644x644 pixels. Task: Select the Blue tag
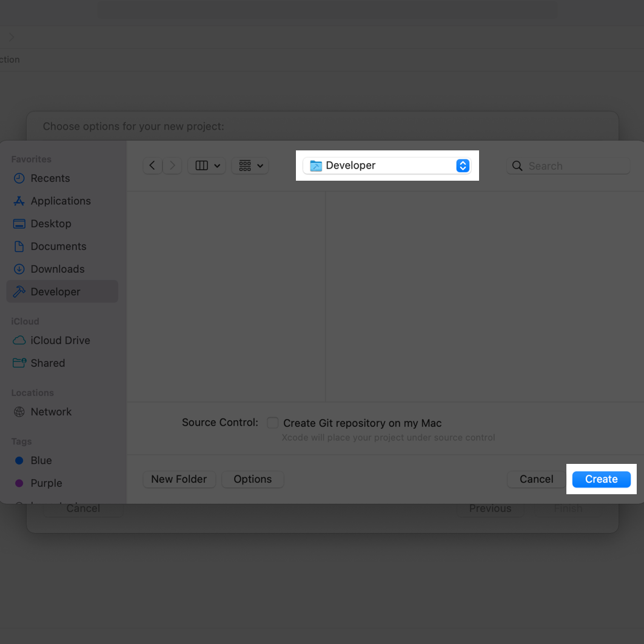coord(41,461)
